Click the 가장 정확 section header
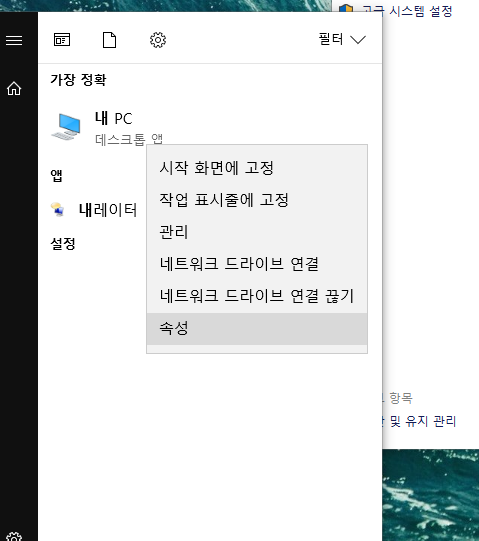 coord(78,80)
